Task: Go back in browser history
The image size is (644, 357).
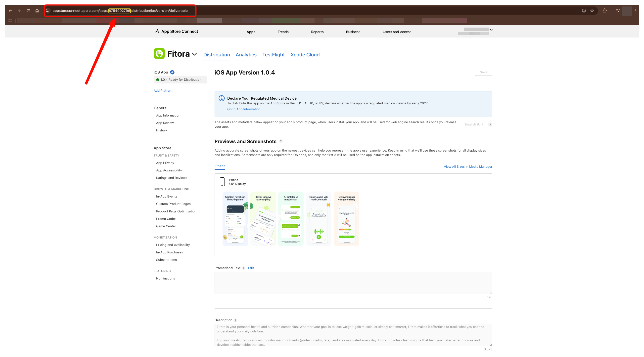Action: click(10, 11)
